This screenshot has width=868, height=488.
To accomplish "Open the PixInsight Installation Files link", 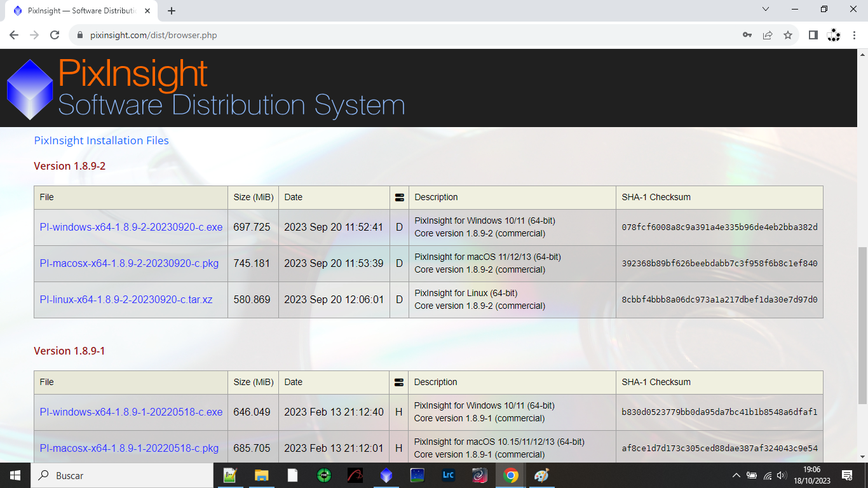I will pos(102,140).
